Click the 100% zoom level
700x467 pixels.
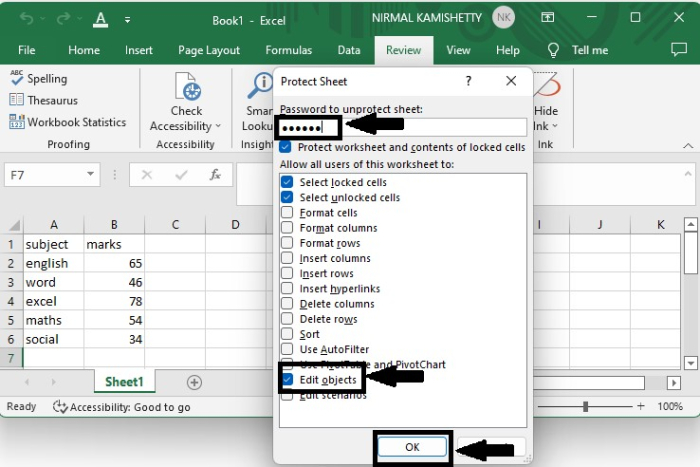pos(670,406)
